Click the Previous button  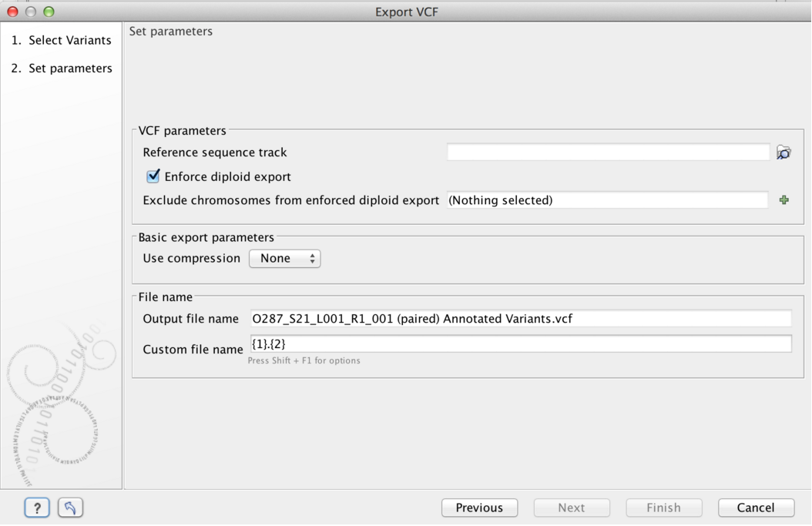point(479,508)
